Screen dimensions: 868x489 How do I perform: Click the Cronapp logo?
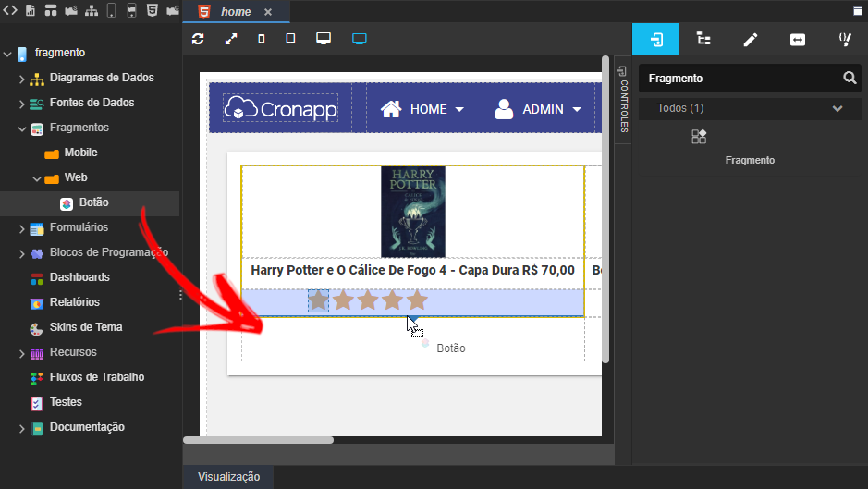[x=280, y=108]
